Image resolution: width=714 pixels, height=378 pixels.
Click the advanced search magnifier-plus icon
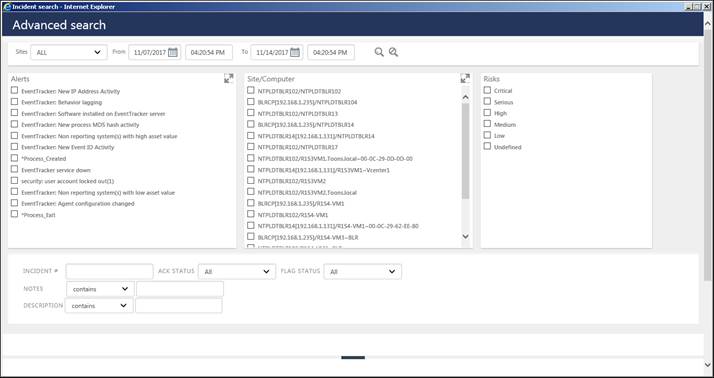(x=393, y=52)
